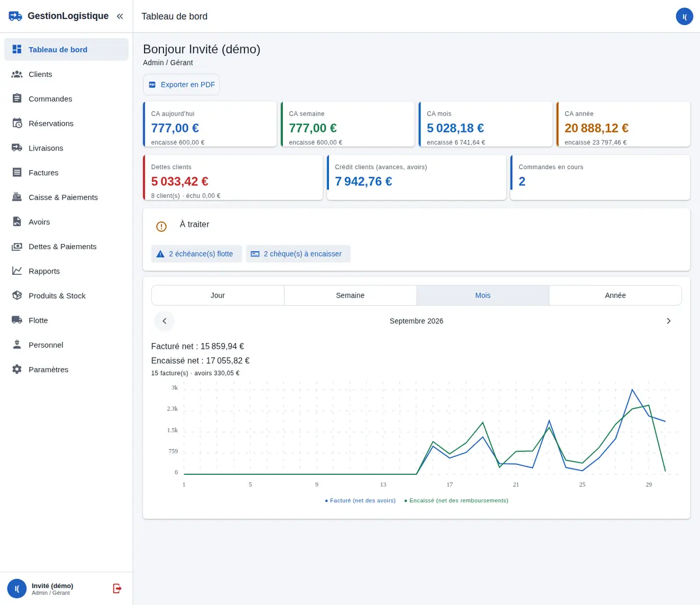The height and width of the screenshot is (605, 700).
Task: Go to the previous month with left chevron
Action: point(164,321)
